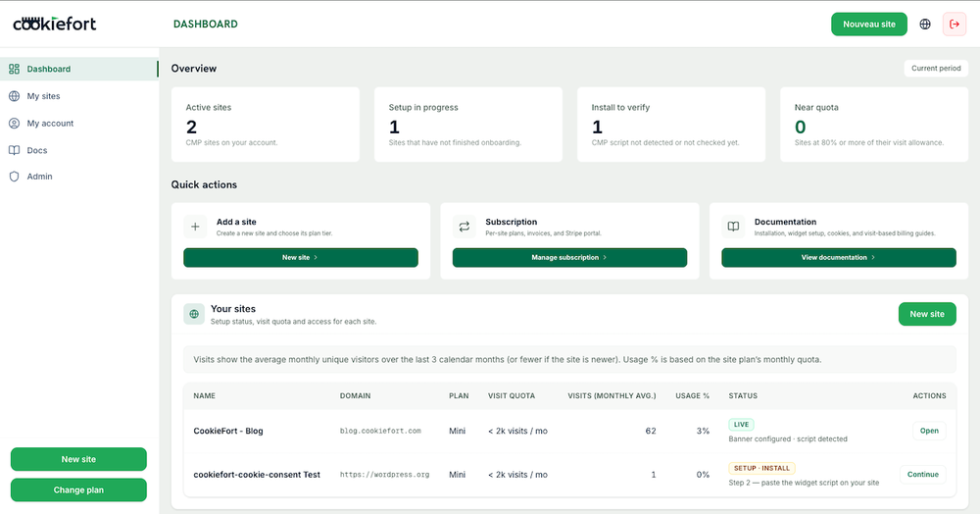980x514 pixels.
Task: Click the cookiefort logo
Action: pyautogui.click(x=54, y=24)
